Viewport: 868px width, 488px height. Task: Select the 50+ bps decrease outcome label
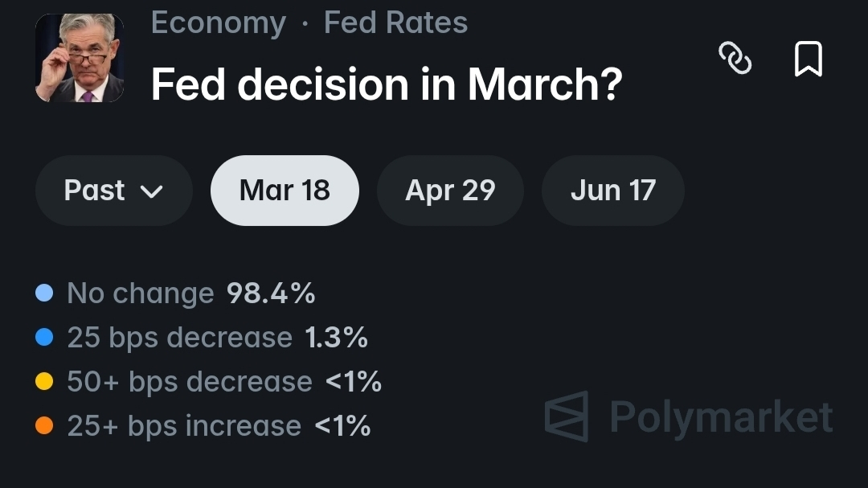pos(189,382)
